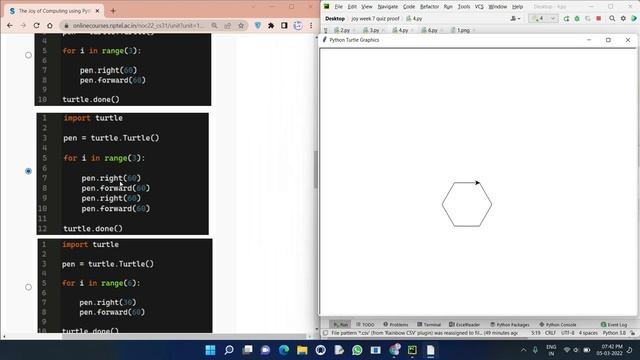Screen dimensions: 640x360
Task: Close The Joy of Computing tab
Action: (97, 11)
